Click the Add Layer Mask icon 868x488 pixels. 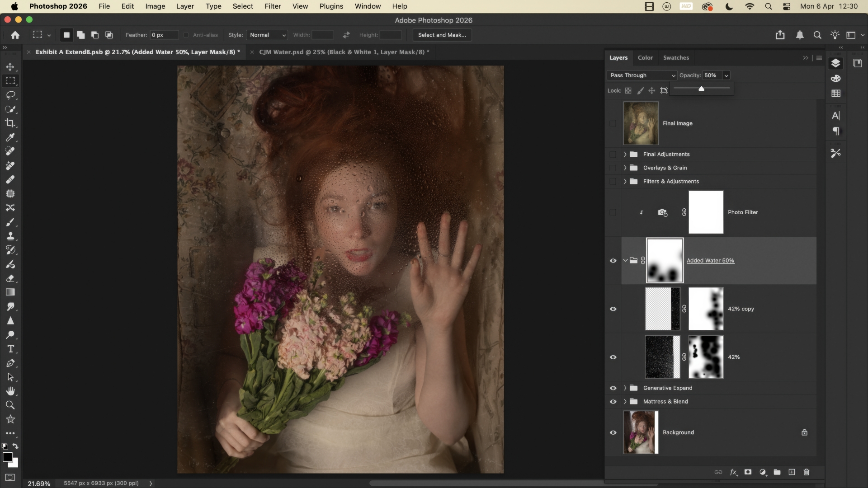(748, 472)
